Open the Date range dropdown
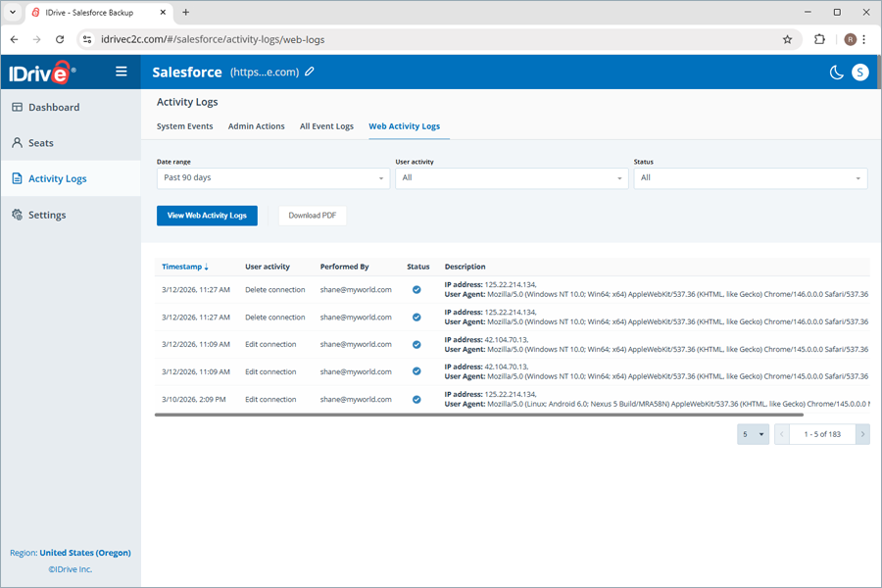 (x=272, y=178)
